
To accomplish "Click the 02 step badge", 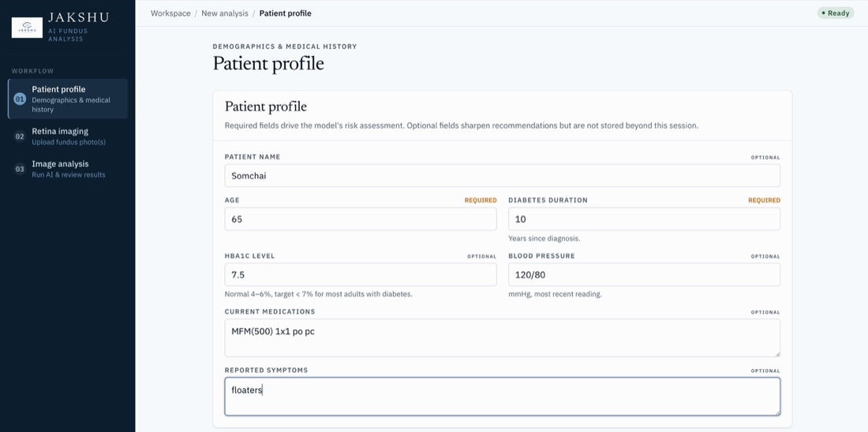I will [x=20, y=136].
